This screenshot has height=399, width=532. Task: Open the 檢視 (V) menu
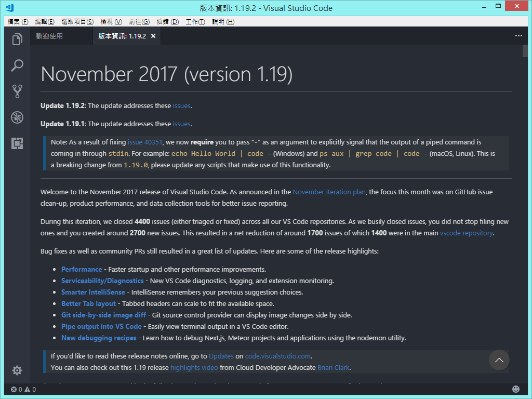pos(111,22)
